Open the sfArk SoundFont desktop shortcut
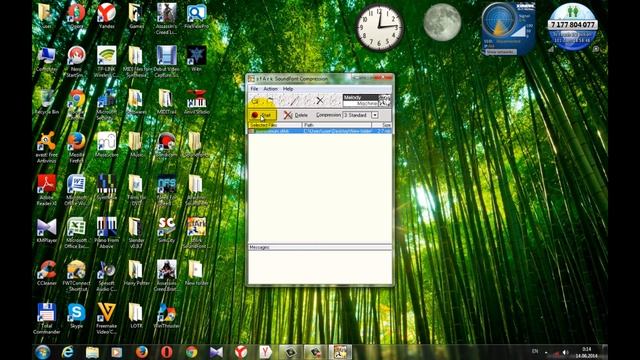This screenshot has height=360, width=640. (196, 233)
